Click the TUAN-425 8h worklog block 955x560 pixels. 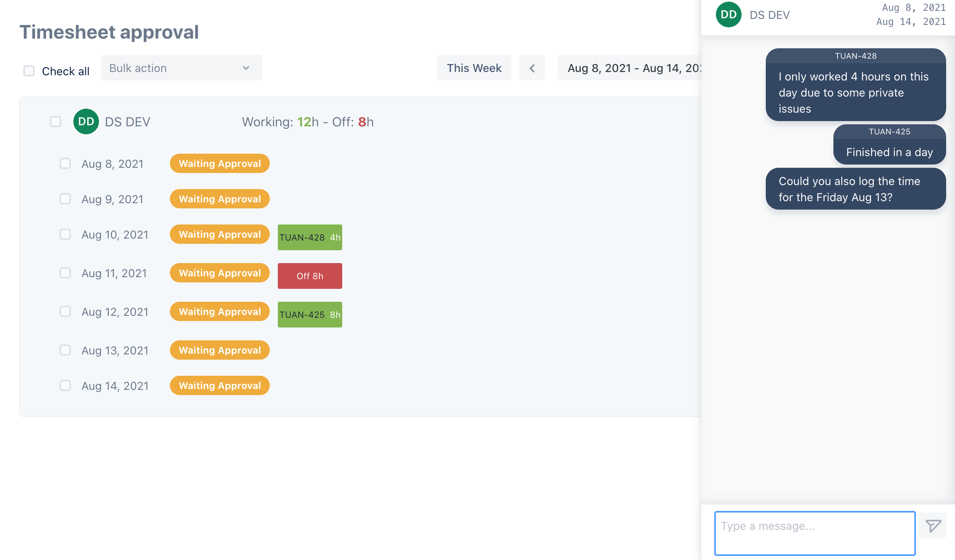310,315
